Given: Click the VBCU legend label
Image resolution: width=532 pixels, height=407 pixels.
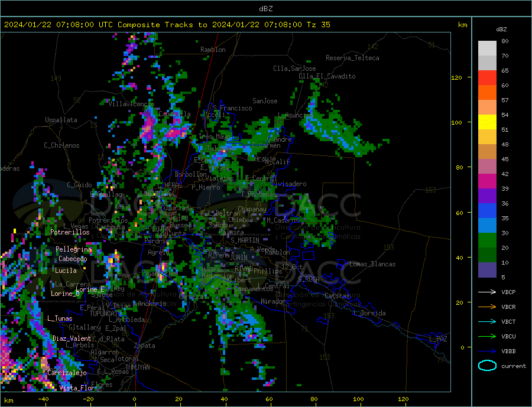Looking at the screenshot, I should [508, 337].
